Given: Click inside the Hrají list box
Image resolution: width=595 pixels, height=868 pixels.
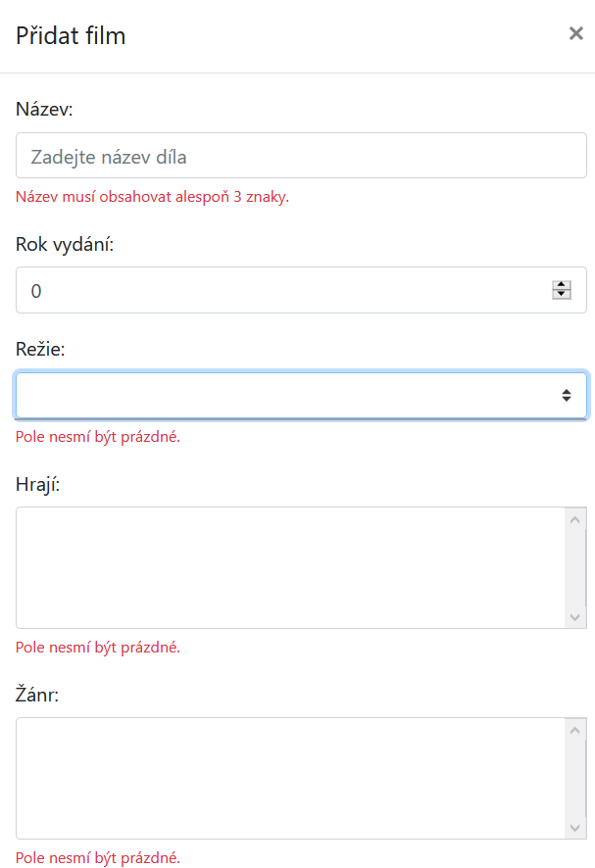Looking at the screenshot, I should click(290, 567).
